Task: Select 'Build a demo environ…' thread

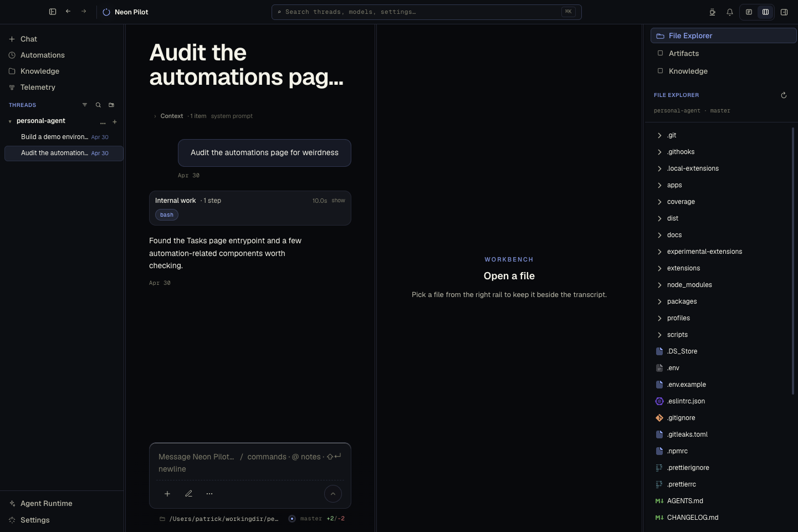Action: coord(64,137)
